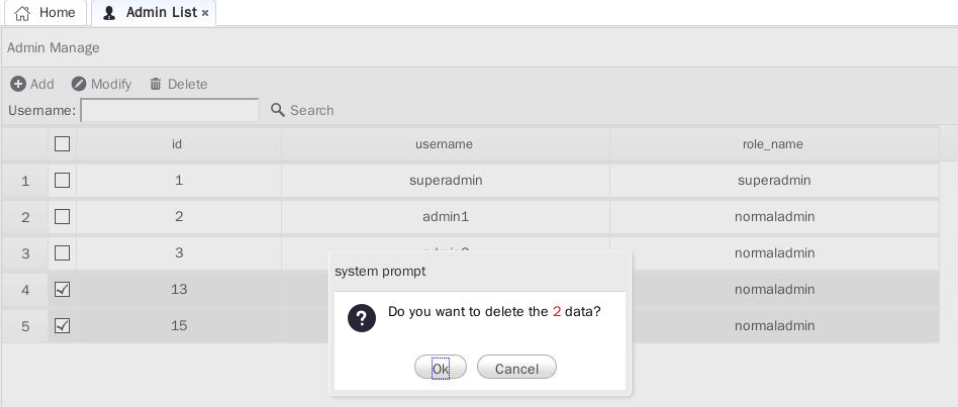
Task: Click the Search magnifier icon
Action: (x=277, y=110)
